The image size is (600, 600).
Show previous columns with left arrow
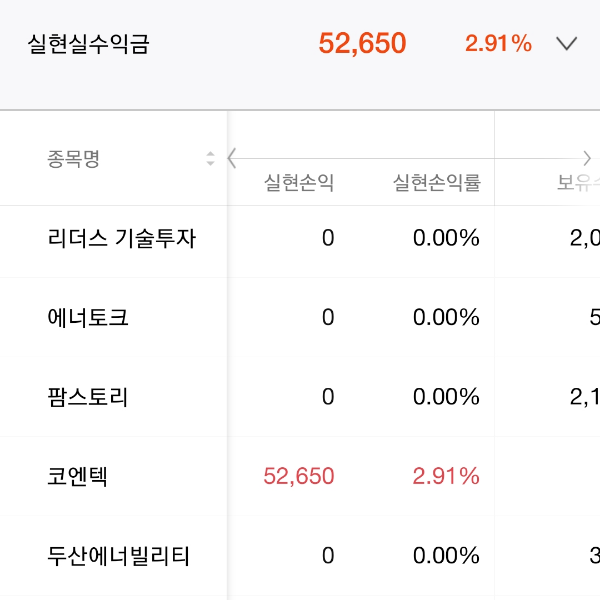click(x=232, y=158)
